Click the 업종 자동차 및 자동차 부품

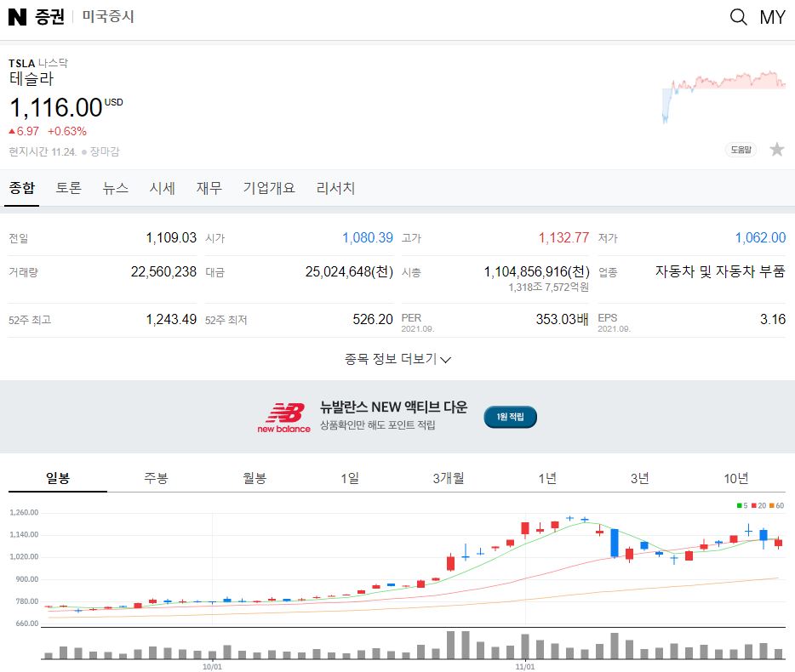pyautogui.click(x=720, y=271)
